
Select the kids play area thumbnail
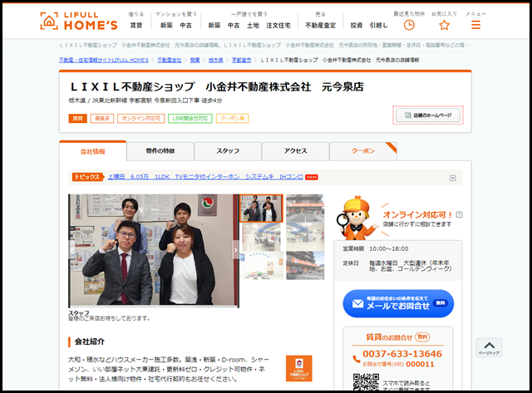click(261, 266)
